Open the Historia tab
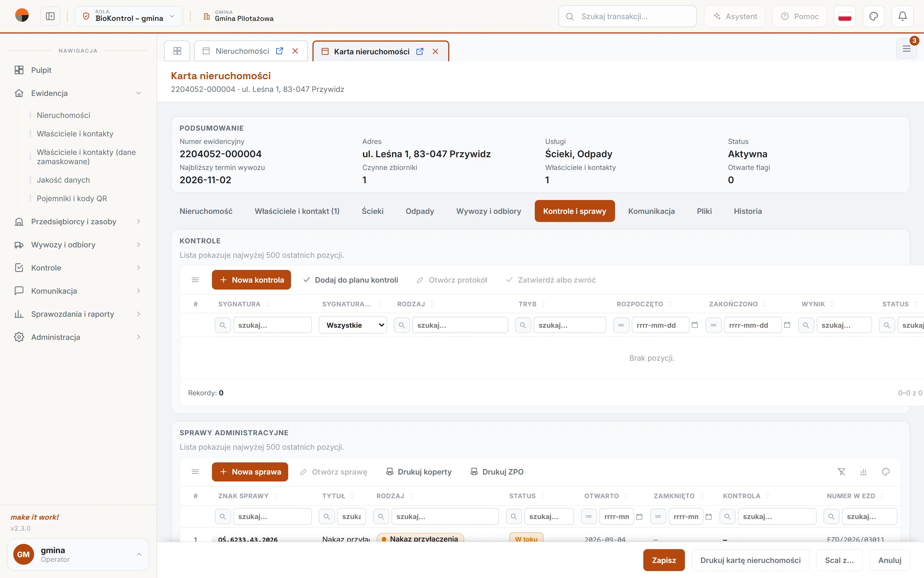The height and width of the screenshot is (578, 924). (x=748, y=211)
